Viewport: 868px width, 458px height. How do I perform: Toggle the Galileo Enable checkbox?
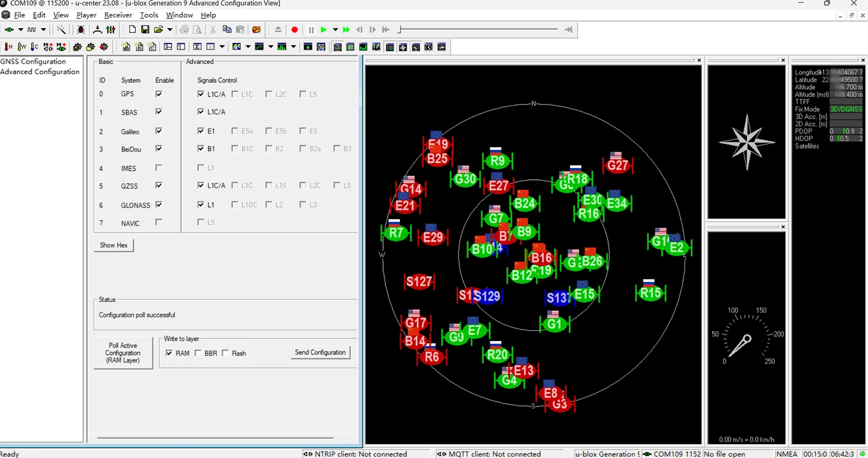(x=159, y=131)
